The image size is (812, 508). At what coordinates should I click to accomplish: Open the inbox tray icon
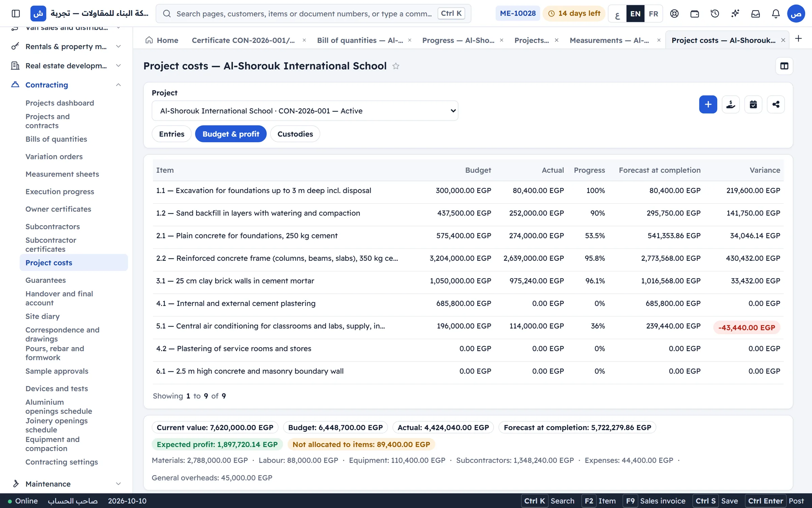pos(755,14)
